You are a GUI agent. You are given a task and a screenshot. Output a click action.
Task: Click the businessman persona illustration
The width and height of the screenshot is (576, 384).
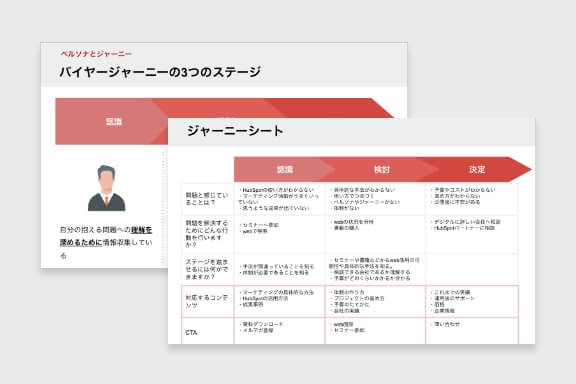(x=107, y=188)
